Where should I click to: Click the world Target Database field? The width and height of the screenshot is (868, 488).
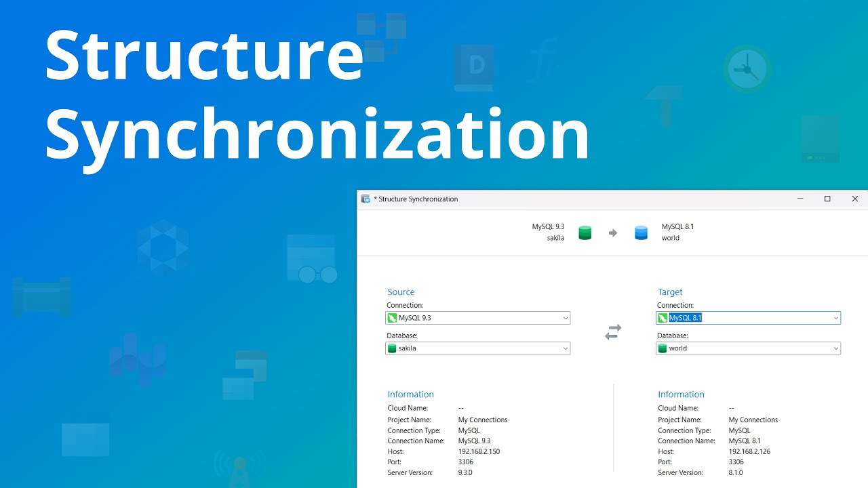[748, 348]
